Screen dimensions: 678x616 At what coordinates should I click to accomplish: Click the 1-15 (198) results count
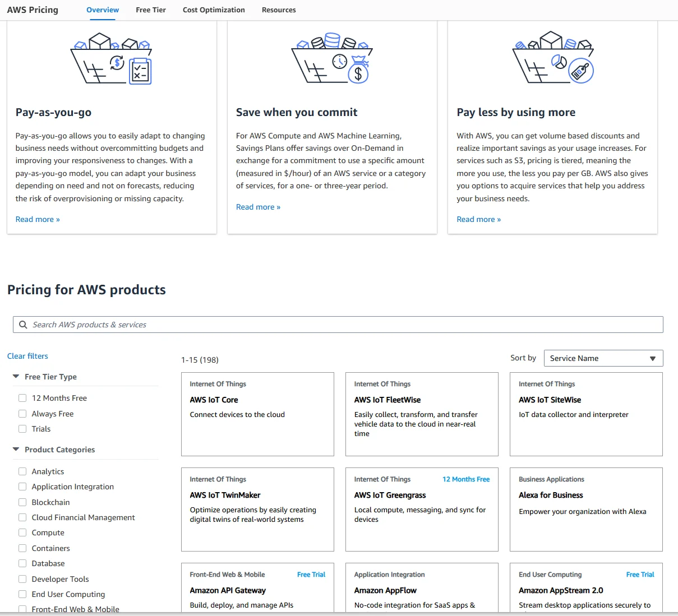(200, 360)
